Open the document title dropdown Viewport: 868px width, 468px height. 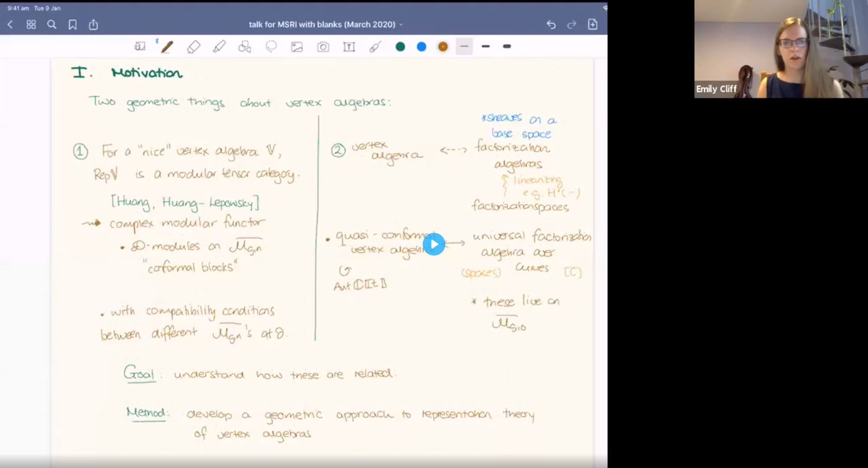pos(401,24)
